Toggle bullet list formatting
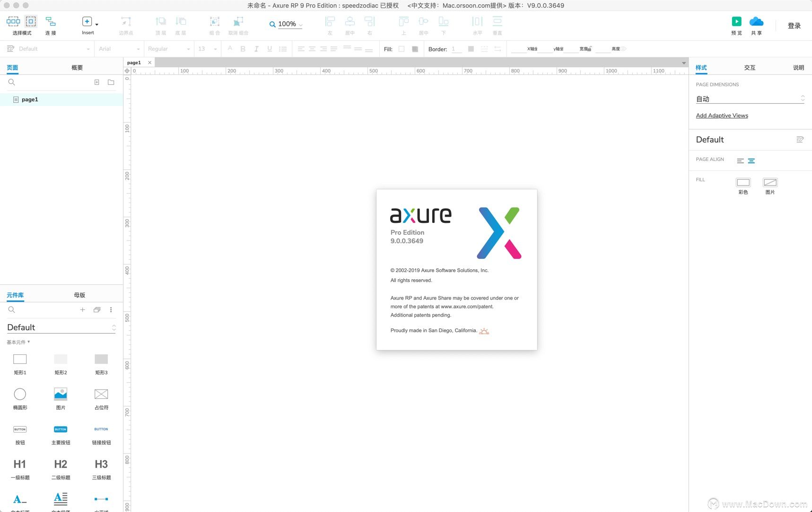Image resolution: width=812 pixels, height=512 pixels. click(283, 49)
